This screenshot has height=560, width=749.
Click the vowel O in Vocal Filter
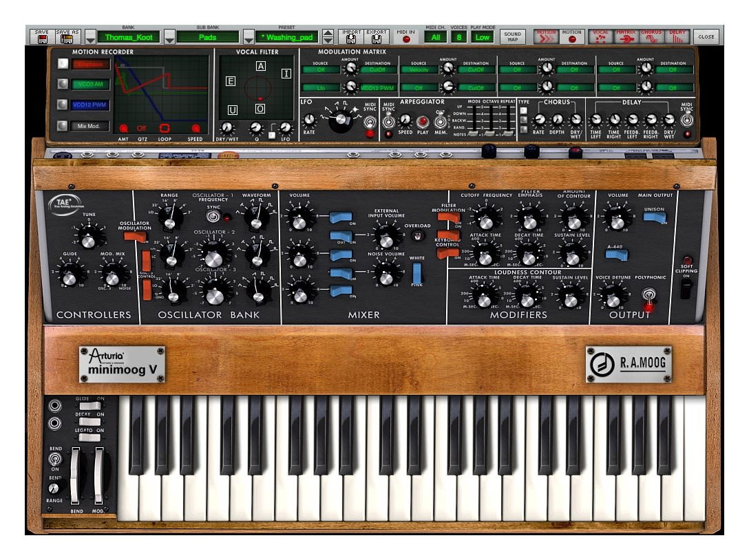tap(260, 109)
